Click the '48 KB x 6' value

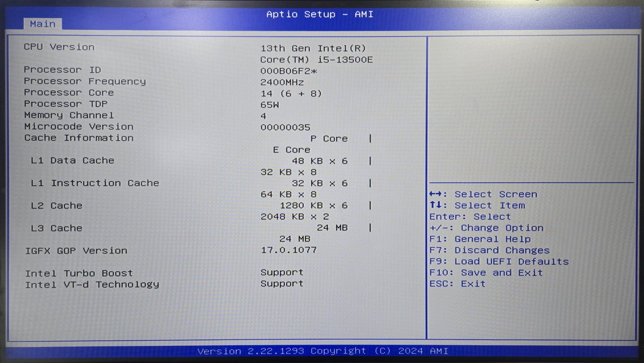point(320,161)
